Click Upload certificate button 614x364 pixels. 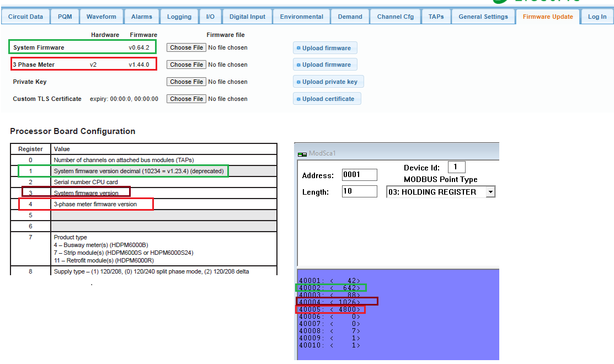tap(327, 99)
